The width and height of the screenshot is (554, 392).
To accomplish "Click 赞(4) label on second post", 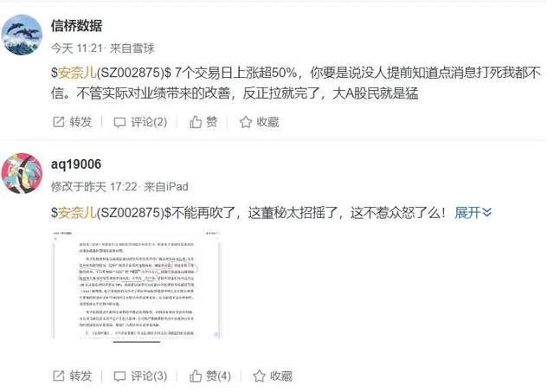I will (x=218, y=376).
